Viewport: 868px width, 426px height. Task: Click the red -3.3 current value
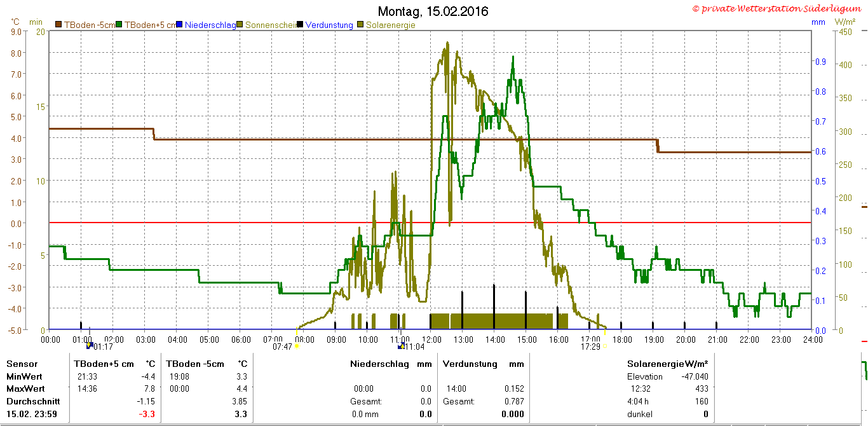147,414
